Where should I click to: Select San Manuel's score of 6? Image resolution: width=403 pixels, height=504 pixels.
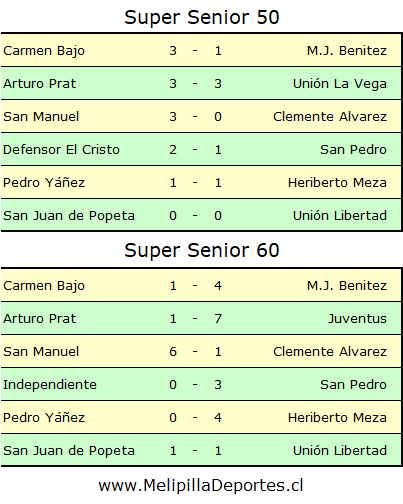point(173,352)
